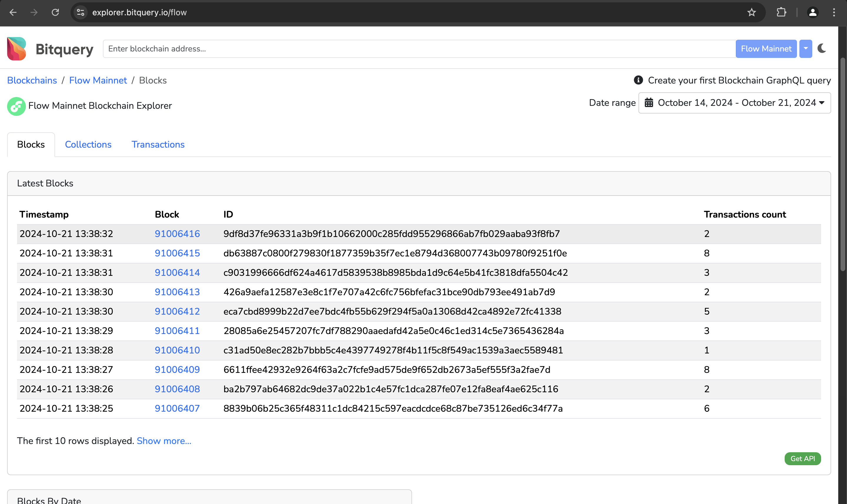The image size is (847, 504).
Task: Click the Transactions count column header
Action: (745, 215)
